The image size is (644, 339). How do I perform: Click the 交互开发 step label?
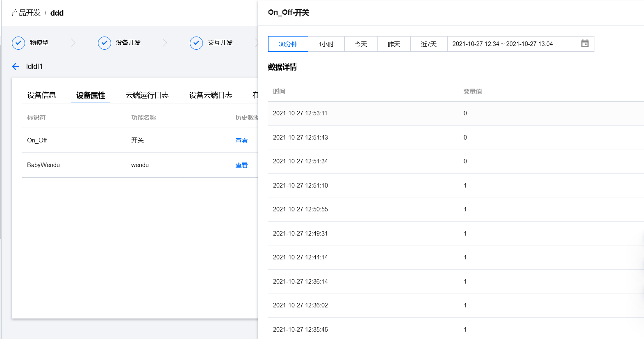tap(220, 43)
